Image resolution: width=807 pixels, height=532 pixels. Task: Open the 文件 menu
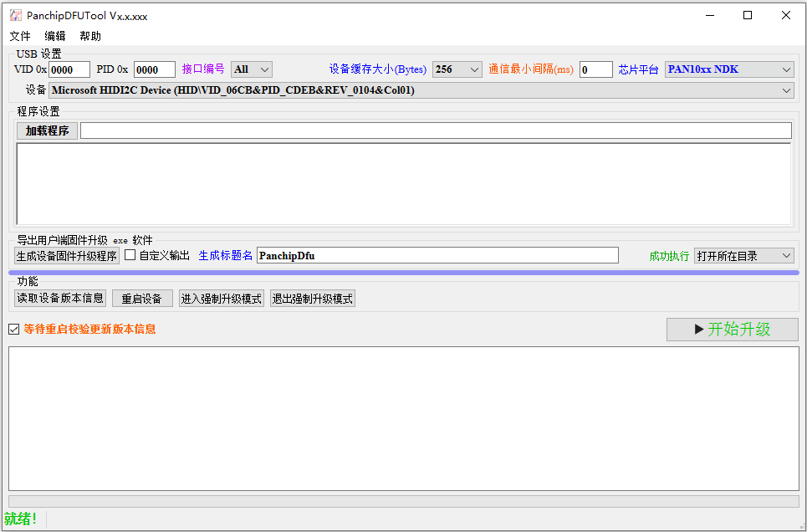[x=21, y=36]
